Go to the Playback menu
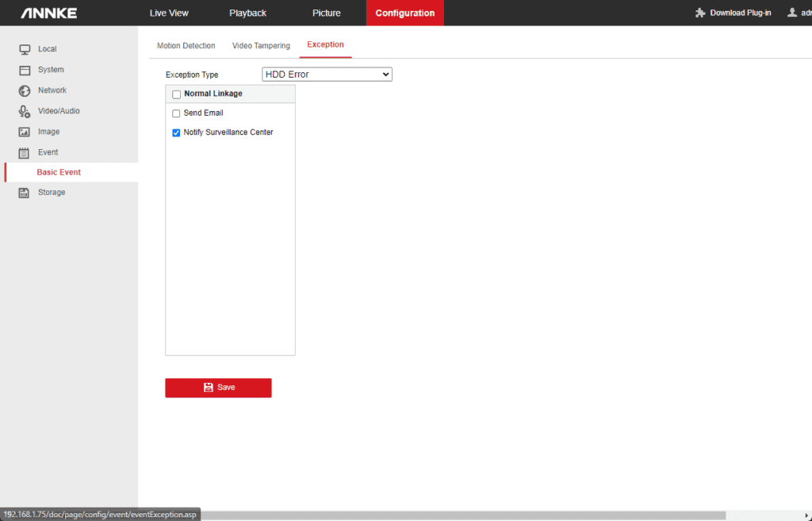This screenshot has width=812, height=521. click(x=247, y=13)
